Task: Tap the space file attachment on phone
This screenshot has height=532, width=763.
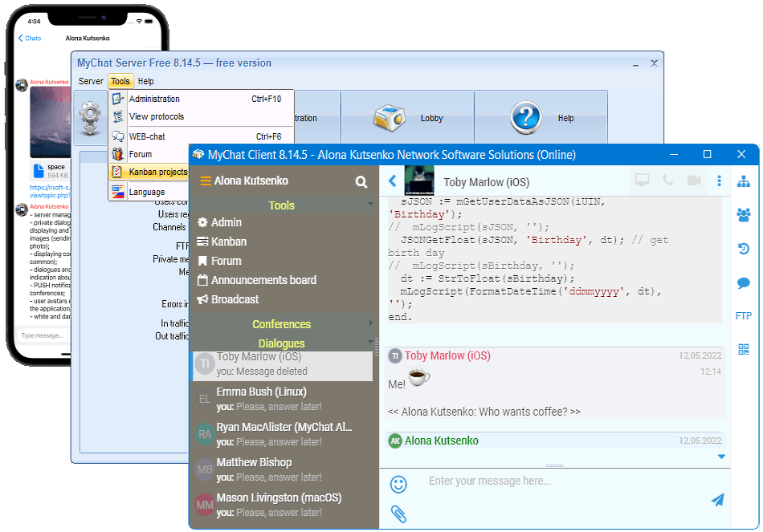Action: [x=51, y=171]
